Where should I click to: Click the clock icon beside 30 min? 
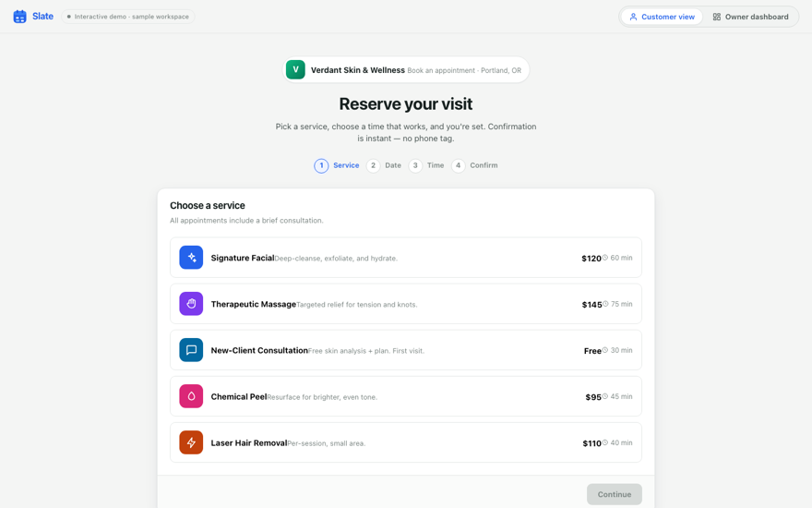pyautogui.click(x=605, y=350)
